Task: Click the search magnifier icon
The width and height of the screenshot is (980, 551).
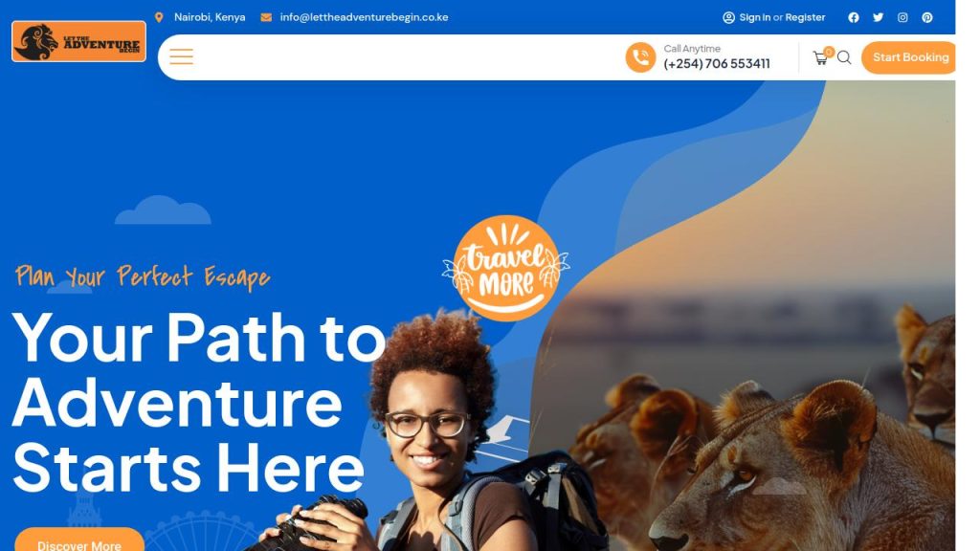Action: tap(844, 57)
